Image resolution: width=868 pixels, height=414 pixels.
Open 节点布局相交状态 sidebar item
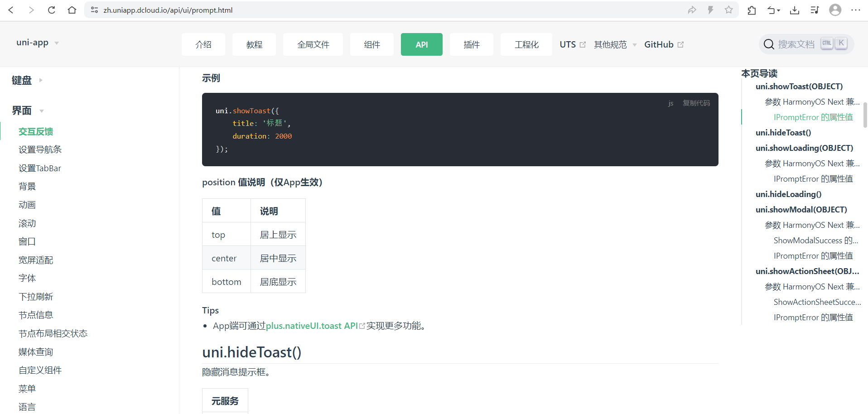coord(53,333)
